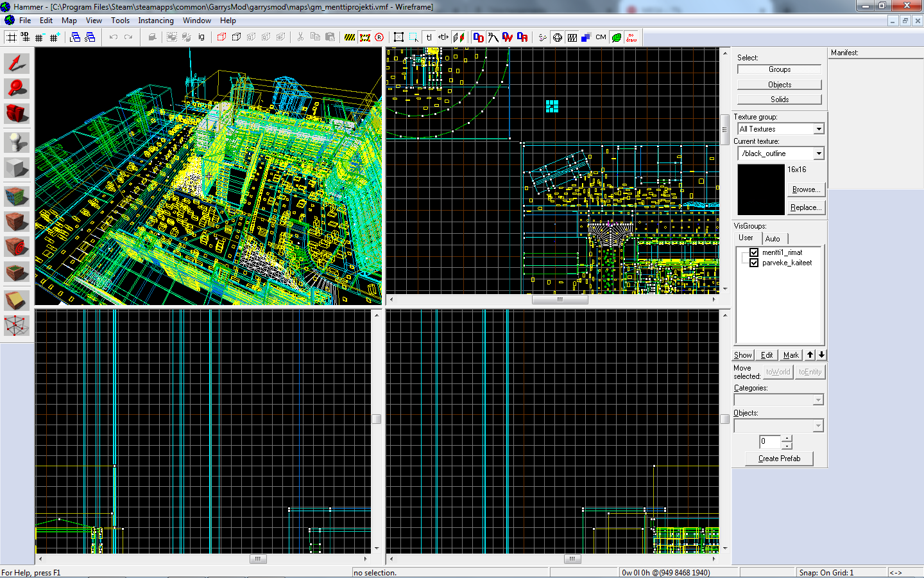The width and height of the screenshot is (924, 578).
Task: Toggle face alignment icon
Action: [458, 37]
